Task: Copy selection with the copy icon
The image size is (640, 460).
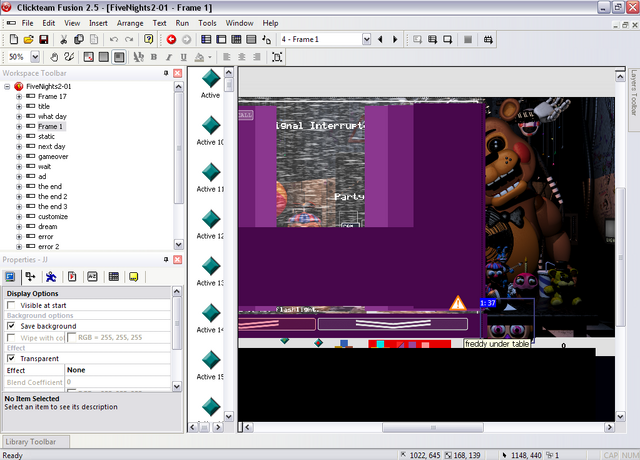Action: click(x=79, y=39)
